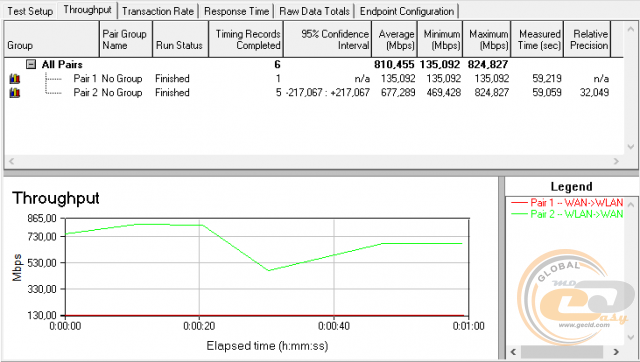
Task: Select the All Pairs row label
Action: (62, 64)
